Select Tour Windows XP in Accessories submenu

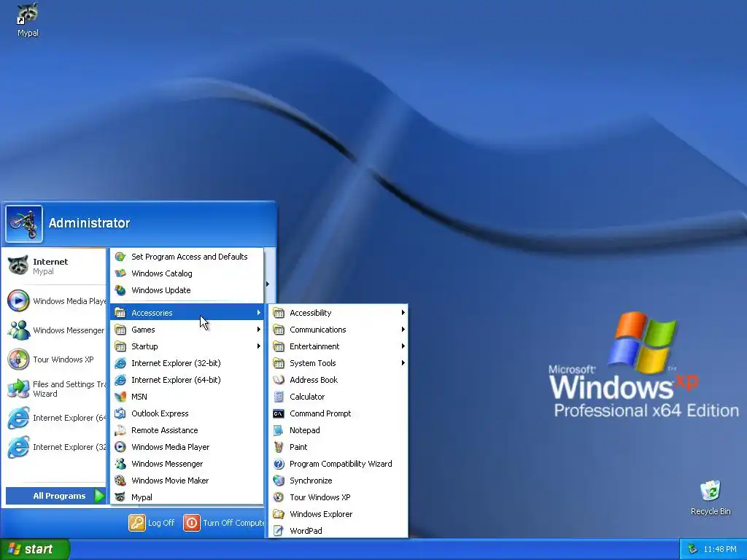(338, 497)
